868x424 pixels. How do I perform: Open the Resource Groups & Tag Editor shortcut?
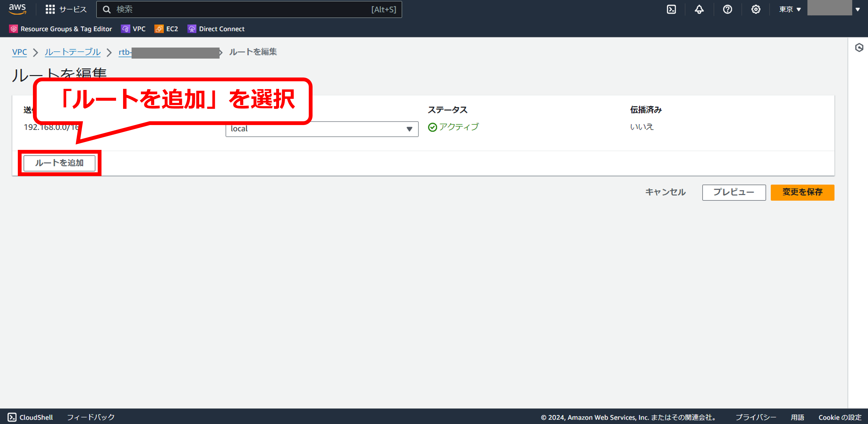click(x=61, y=29)
